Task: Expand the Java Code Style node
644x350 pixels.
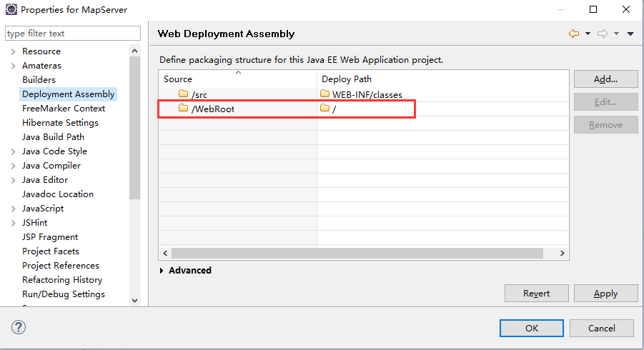Action: click(13, 151)
